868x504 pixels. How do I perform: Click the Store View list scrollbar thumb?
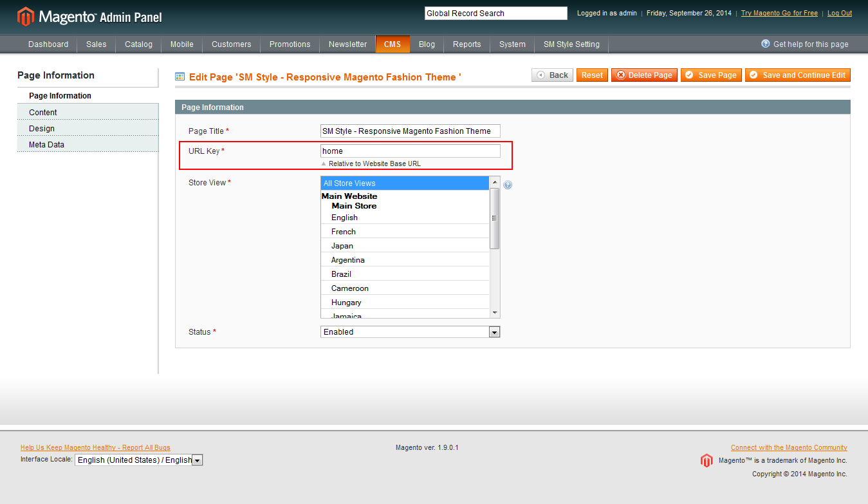(x=495, y=218)
